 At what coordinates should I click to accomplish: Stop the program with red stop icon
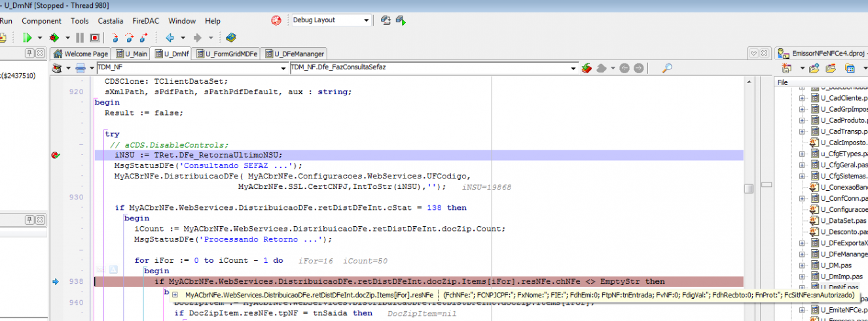coord(94,38)
